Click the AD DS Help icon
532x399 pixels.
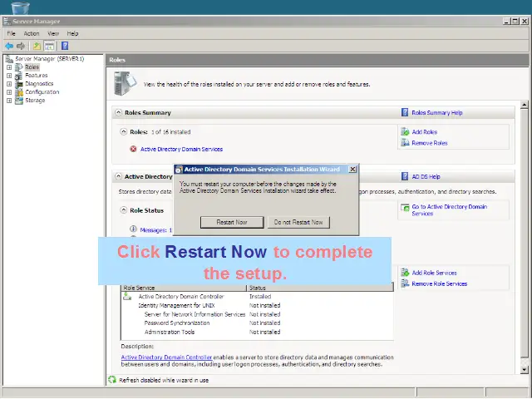point(405,176)
